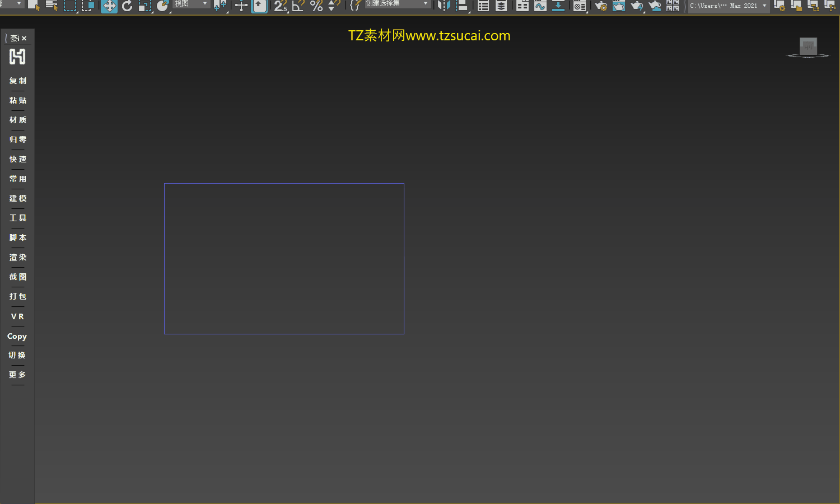840x504 pixels.
Task: Activate the Select and Scale tool
Action: coord(145,6)
